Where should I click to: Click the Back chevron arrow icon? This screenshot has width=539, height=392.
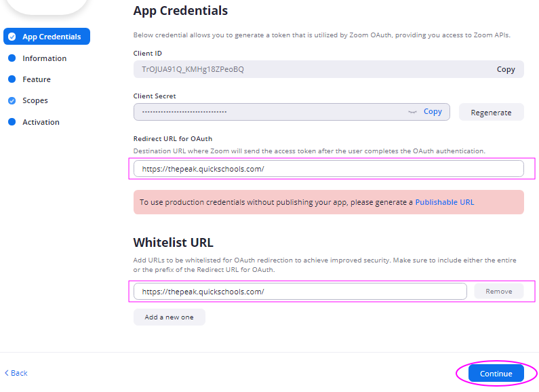pyautogui.click(x=7, y=373)
